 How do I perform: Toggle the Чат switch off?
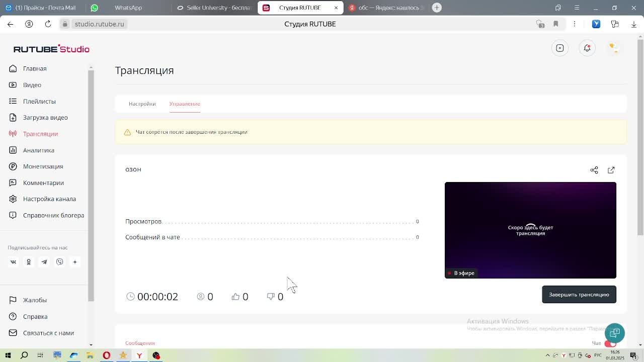click(610, 343)
